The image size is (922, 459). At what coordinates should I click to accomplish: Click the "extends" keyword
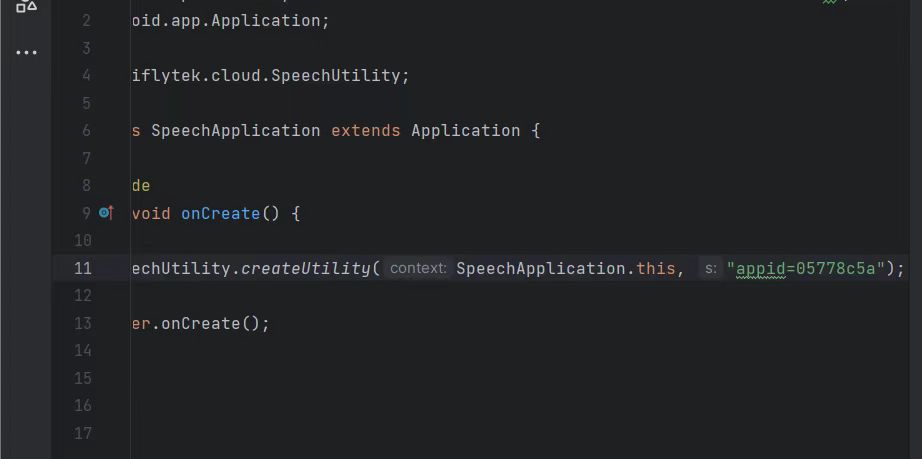(365, 130)
